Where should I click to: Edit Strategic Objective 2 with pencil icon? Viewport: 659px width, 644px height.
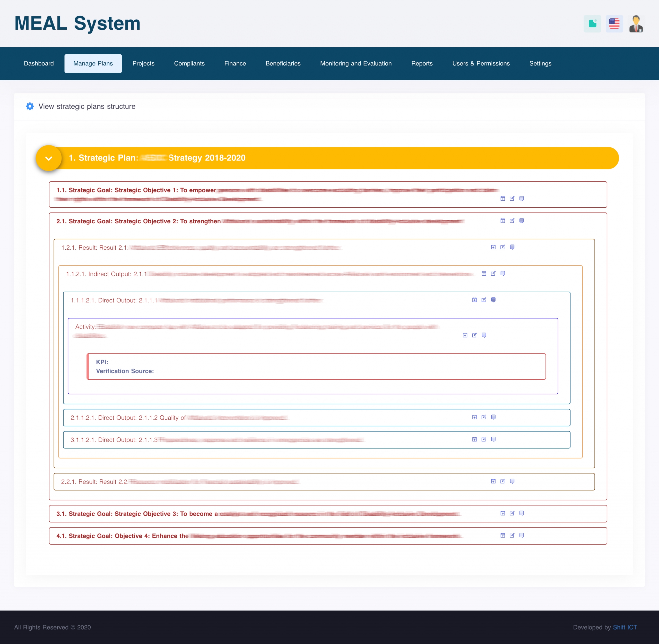pyautogui.click(x=512, y=221)
